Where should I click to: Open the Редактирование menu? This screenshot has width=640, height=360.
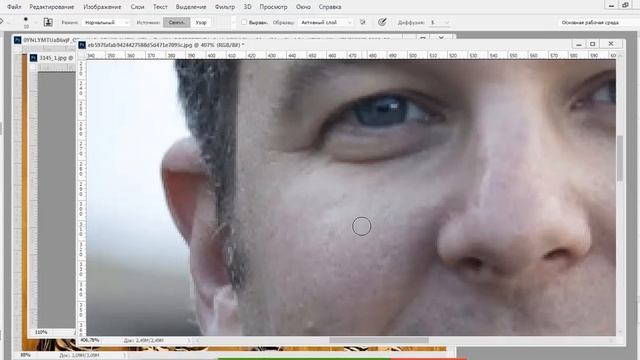coord(52,7)
